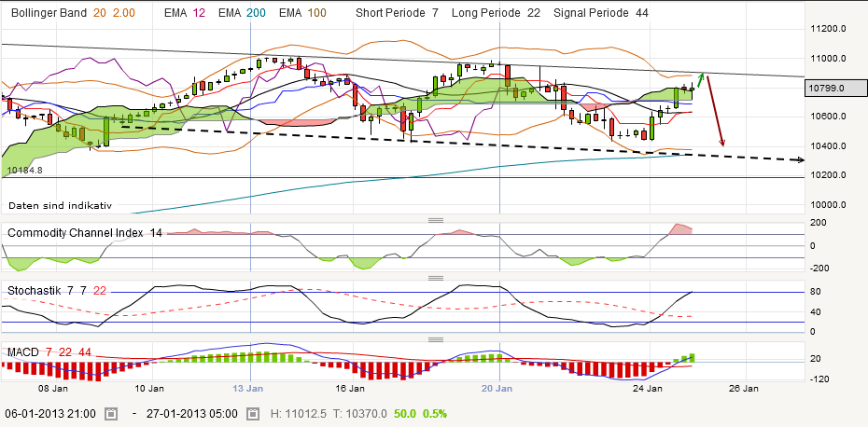
Task: Click the green percent change 0.5%
Action: click(435, 414)
